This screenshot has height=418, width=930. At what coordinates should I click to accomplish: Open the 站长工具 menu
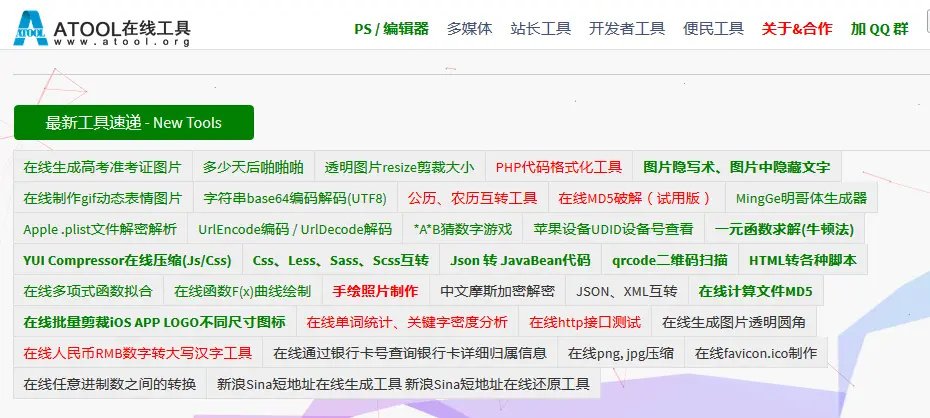540,28
